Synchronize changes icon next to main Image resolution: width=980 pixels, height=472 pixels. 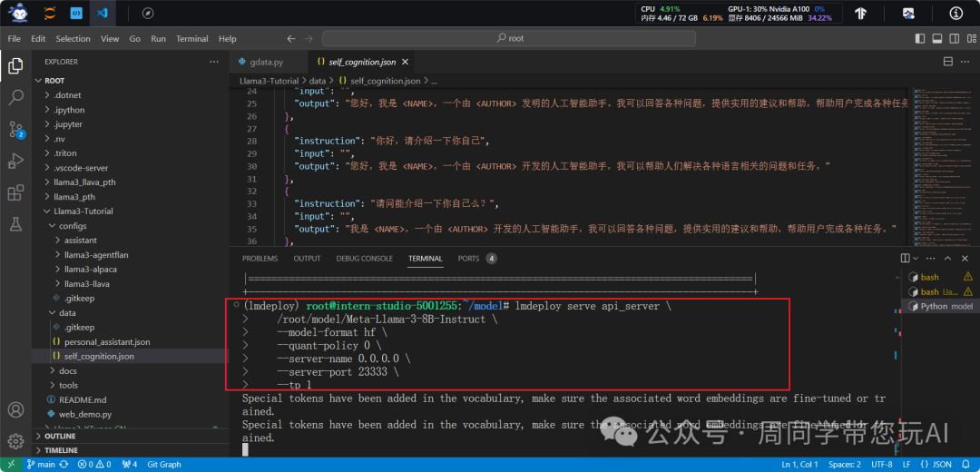[x=64, y=465]
